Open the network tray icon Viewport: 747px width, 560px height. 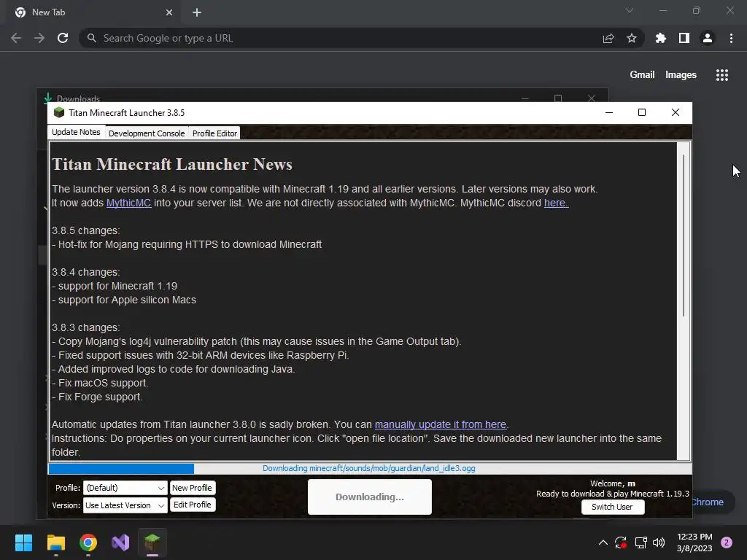pyautogui.click(x=640, y=542)
